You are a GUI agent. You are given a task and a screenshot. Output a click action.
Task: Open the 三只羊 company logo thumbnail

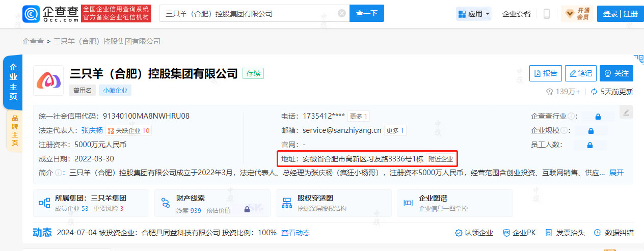point(48,80)
